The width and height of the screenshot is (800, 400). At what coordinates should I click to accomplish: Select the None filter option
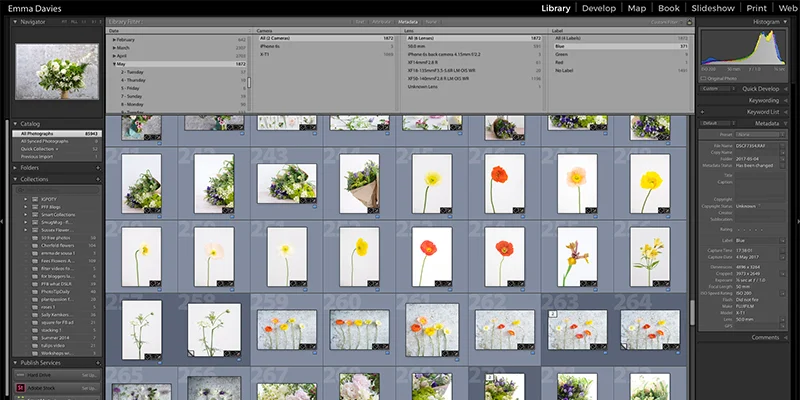431,22
